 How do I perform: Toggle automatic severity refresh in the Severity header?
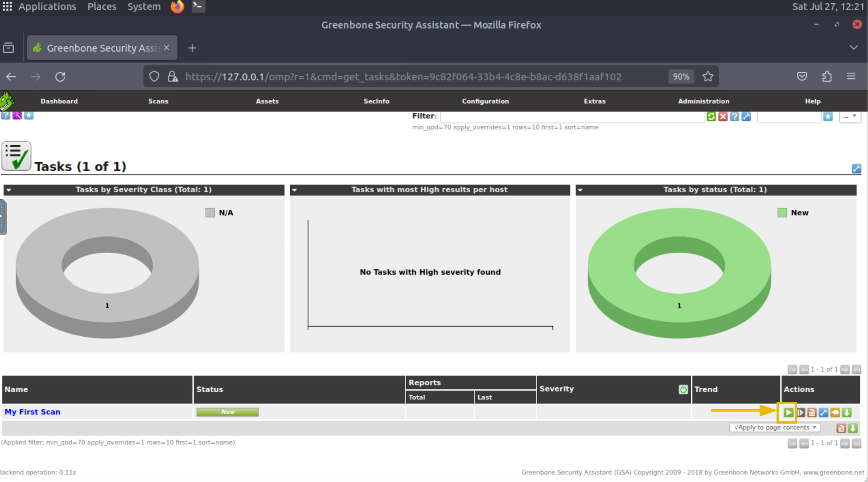683,389
